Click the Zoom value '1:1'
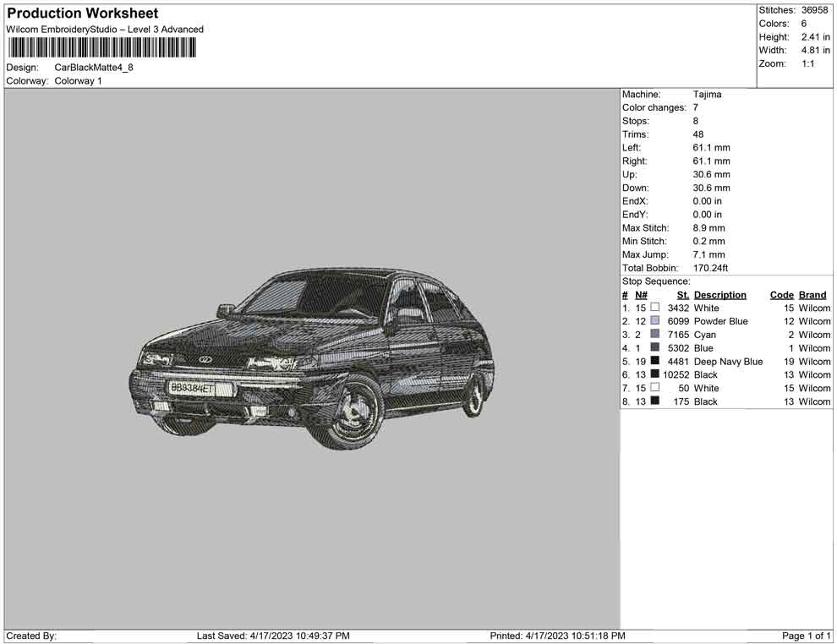Screen dimensions: 837x644 pos(808,63)
